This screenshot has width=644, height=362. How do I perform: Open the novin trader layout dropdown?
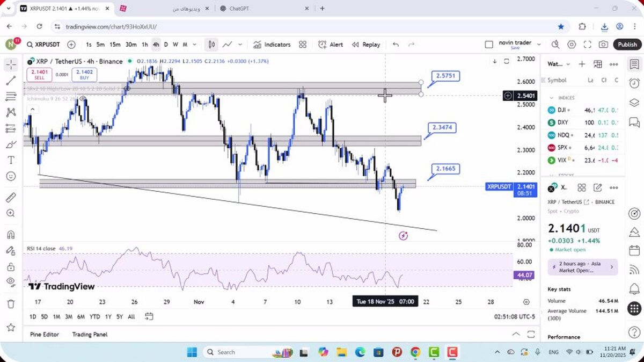[x=520, y=45]
